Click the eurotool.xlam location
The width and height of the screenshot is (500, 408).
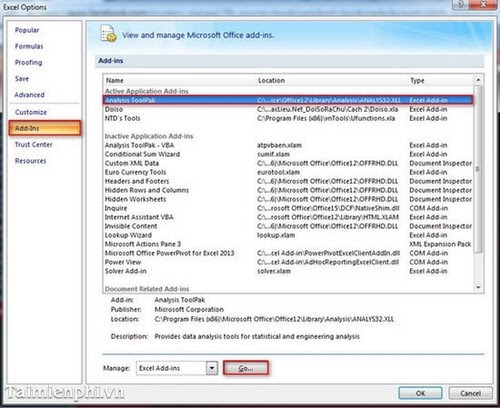tap(278, 172)
